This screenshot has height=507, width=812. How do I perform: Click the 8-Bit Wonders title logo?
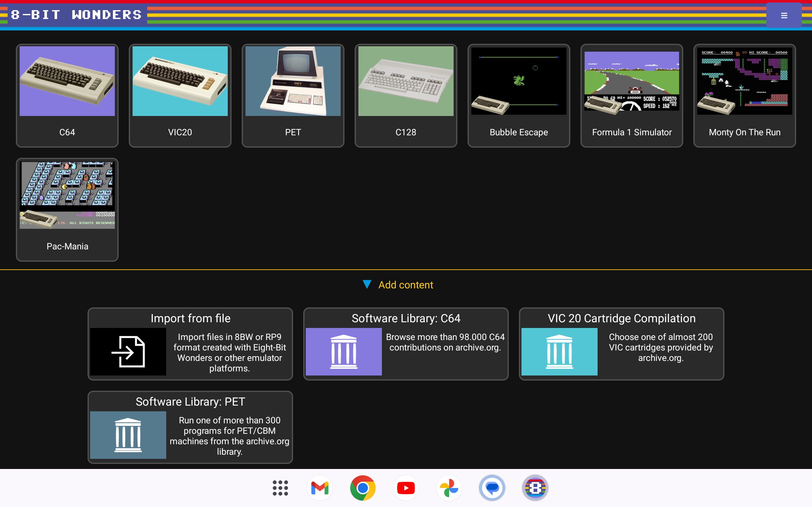click(x=76, y=15)
